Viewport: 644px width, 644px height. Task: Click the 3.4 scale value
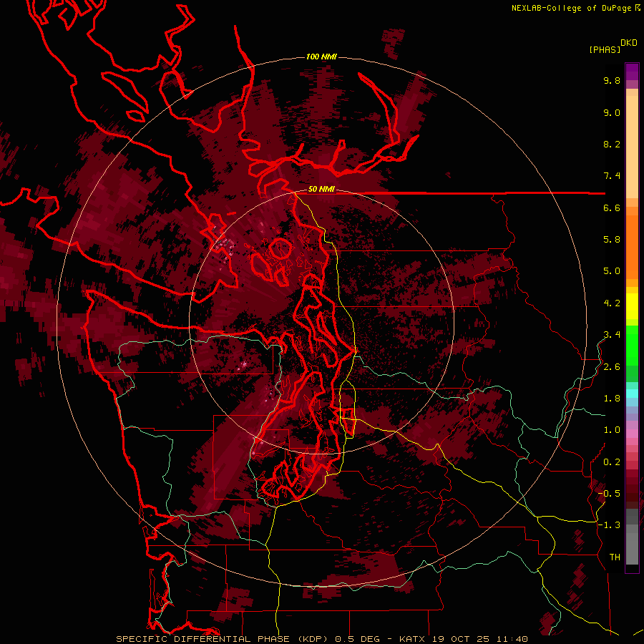pos(612,335)
